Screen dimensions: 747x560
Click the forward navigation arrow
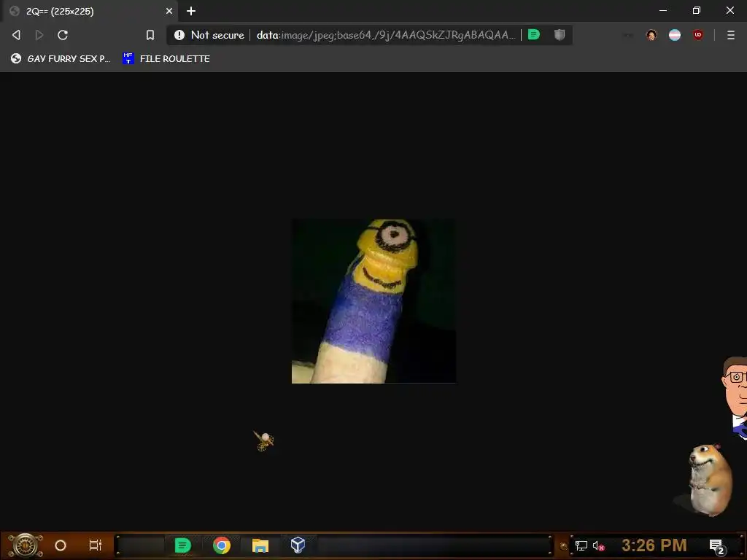[39, 35]
